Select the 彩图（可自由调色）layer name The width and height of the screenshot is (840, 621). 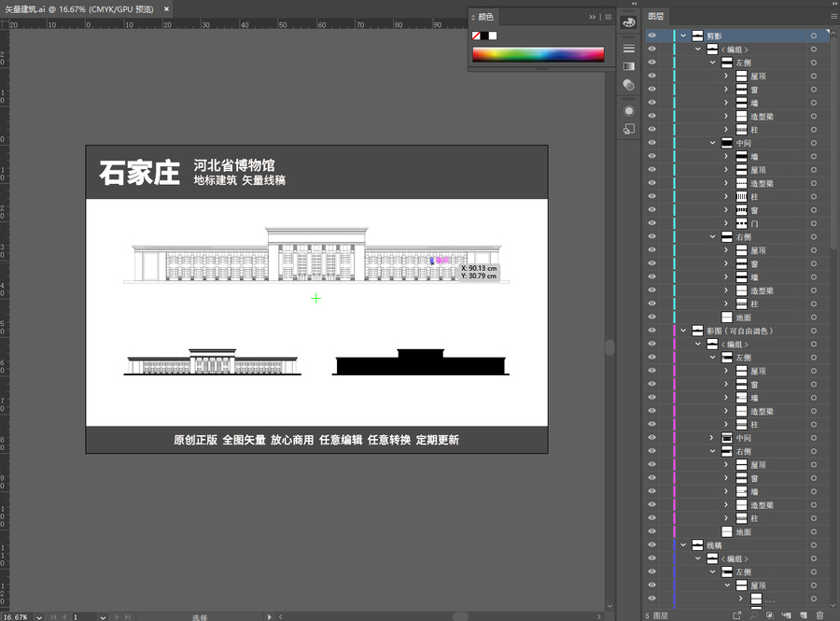pyautogui.click(x=739, y=331)
